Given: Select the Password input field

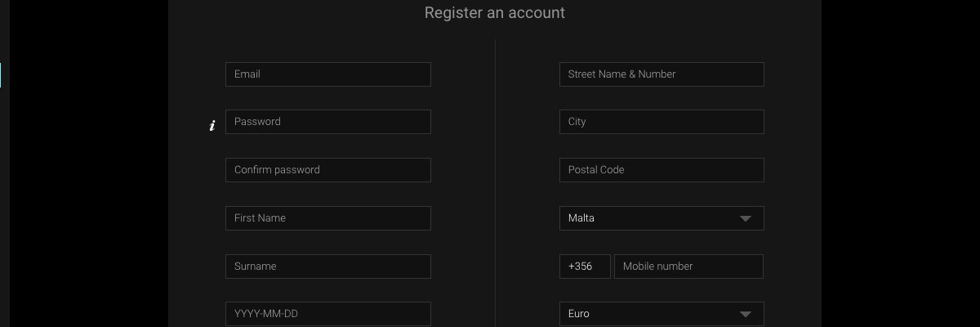Looking at the screenshot, I should pos(328,122).
